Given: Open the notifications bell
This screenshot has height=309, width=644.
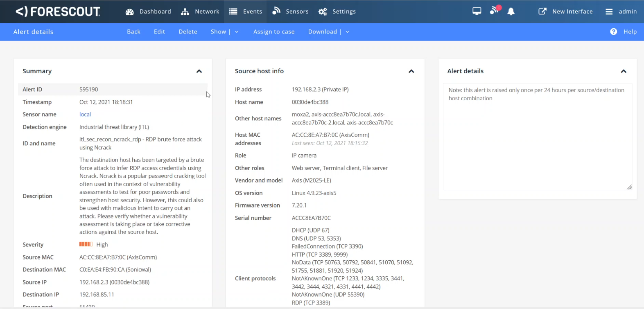Looking at the screenshot, I should [x=511, y=12].
